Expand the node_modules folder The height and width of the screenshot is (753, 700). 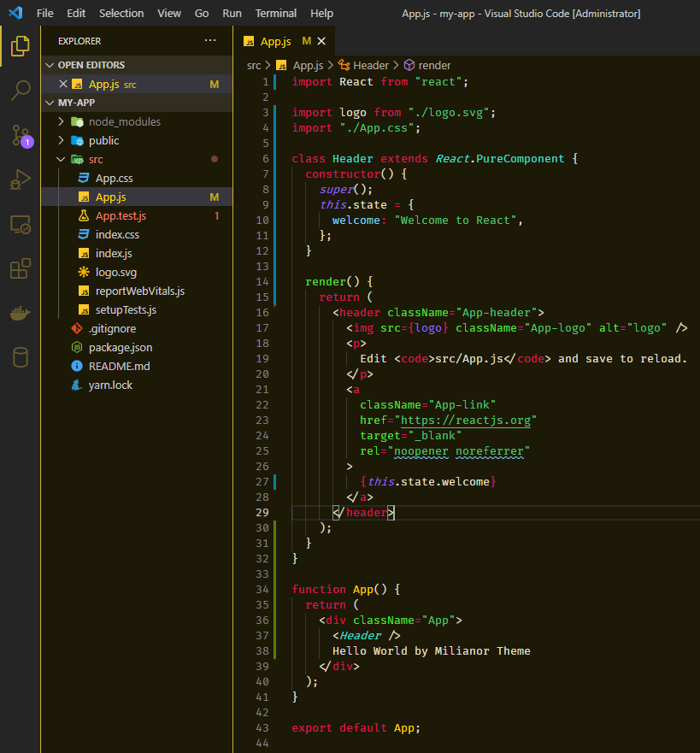point(61,121)
